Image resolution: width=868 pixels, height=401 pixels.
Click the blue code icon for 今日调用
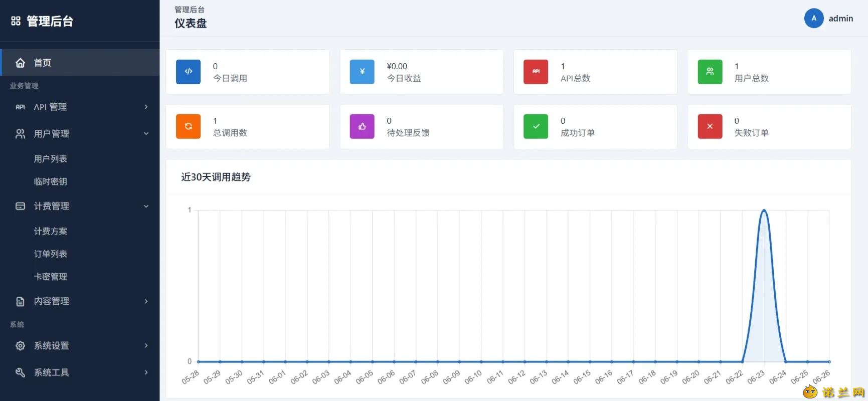(189, 72)
